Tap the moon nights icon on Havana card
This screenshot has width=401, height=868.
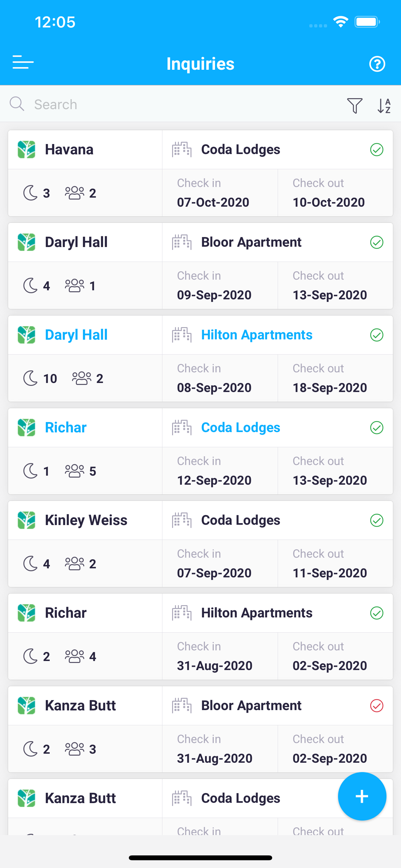[30, 193]
